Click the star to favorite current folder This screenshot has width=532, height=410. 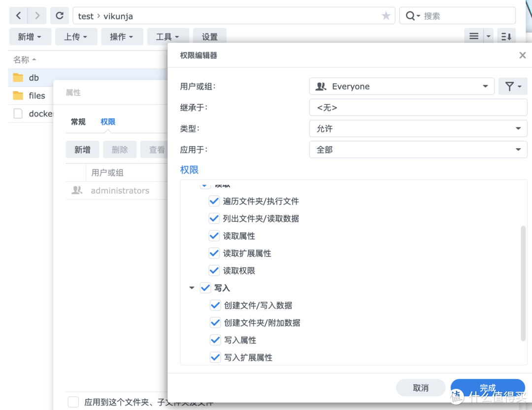[386, 16]
